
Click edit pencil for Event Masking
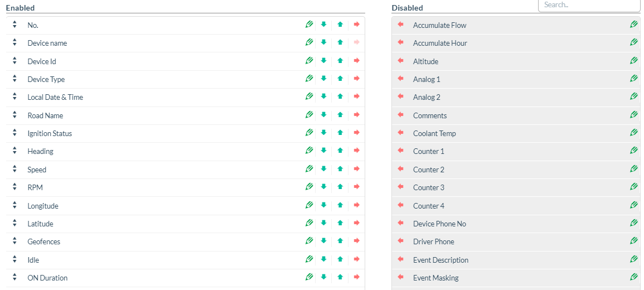coord(633,277)
